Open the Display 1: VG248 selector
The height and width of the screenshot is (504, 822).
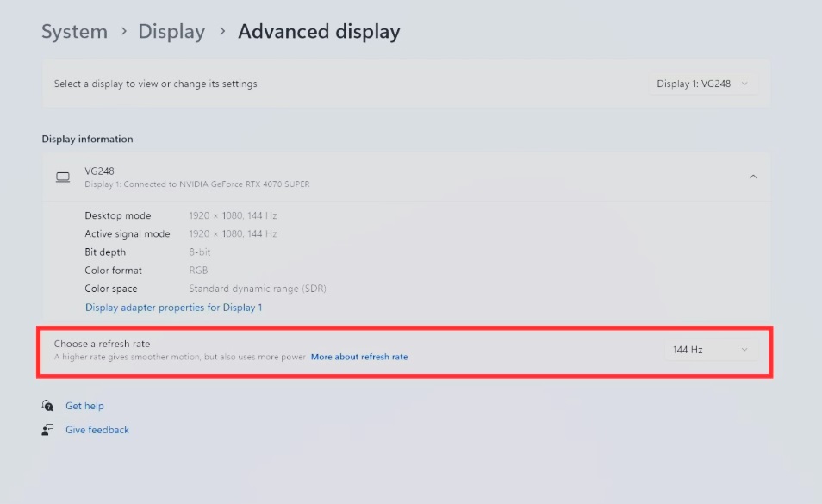pos(702,83)
